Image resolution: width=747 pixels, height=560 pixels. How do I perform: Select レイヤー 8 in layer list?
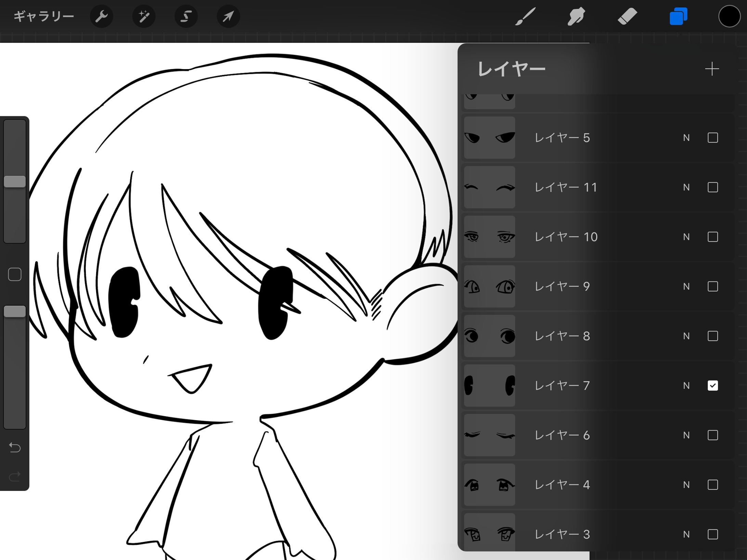pyautogui.click(x=581, y=336)
